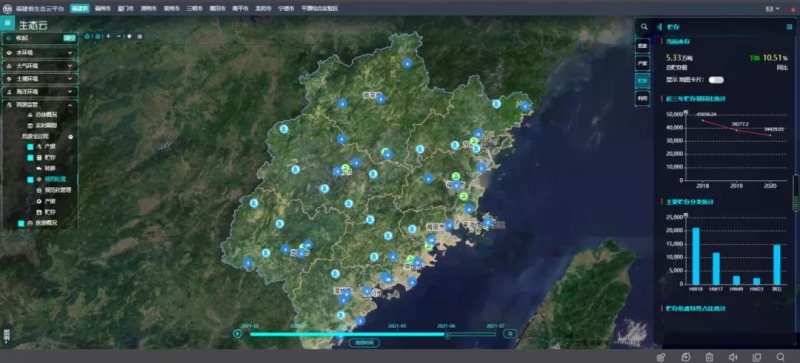Toggle the 贮存 checkbox under 危废全过程
Image resolution: width=800 pixels, height=363 pixels.
pyautogui.click(x=30, y=158)
